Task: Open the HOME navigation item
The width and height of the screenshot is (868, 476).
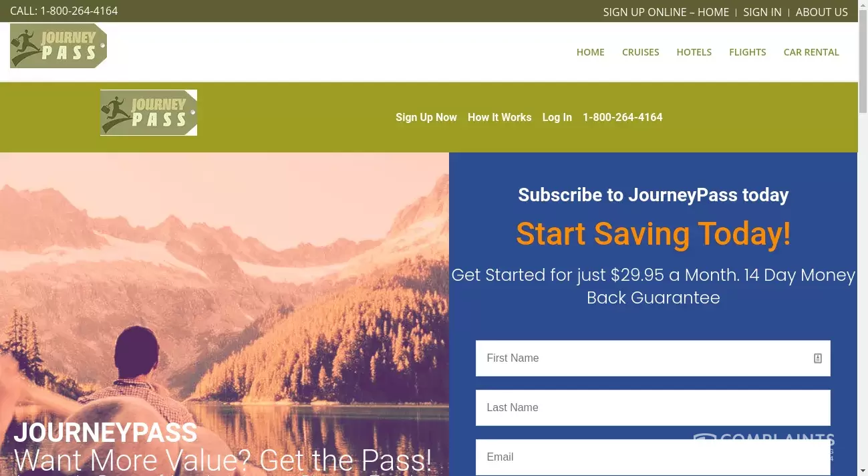Action: point(591,52)
